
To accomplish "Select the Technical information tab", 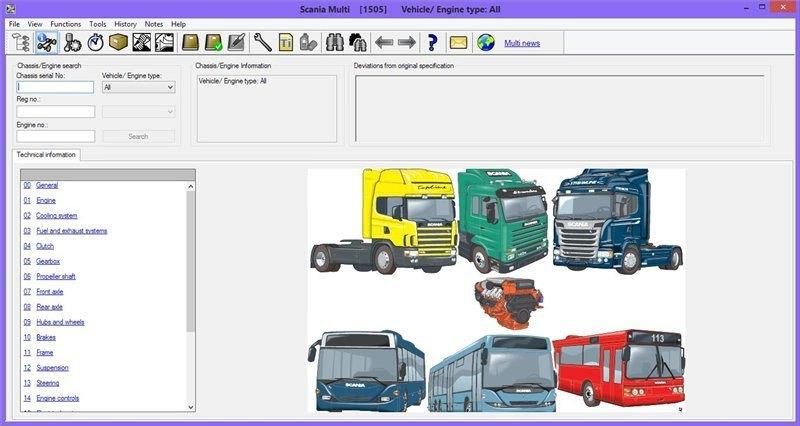I will tap(46, 155).
